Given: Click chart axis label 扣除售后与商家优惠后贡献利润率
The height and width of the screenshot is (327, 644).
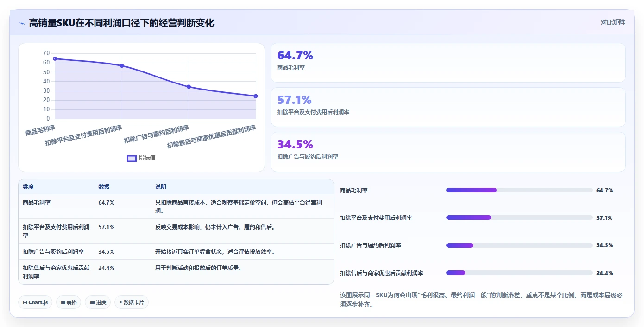Looking at the screenshot, I should tap(212, 136).
